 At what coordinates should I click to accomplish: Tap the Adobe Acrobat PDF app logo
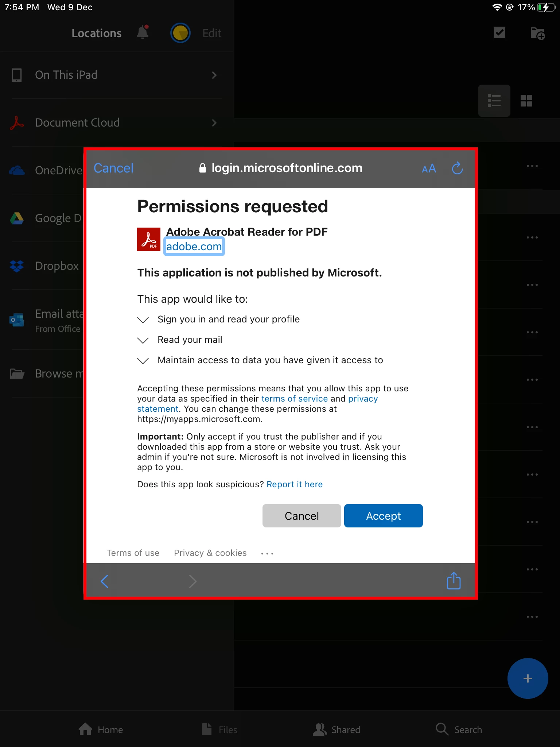pos(149,239)
